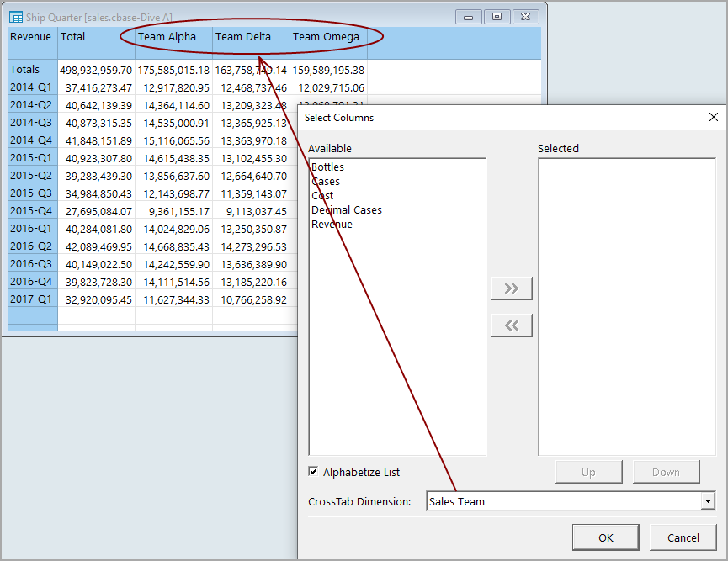This screenshot has width=728, height=561.
Task: Click the double left arrow remove button
Action: point(512,325)
